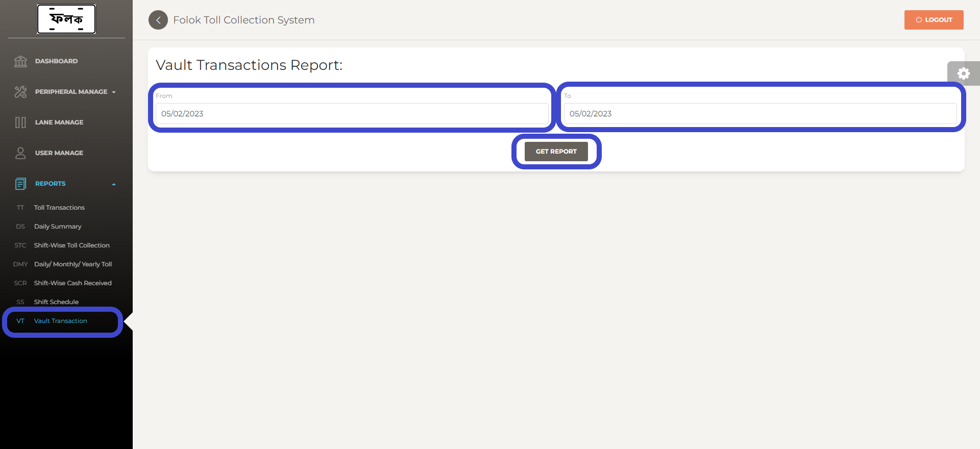Open the Dashboard menu item
The height and width of the screenshot is (449, 980).
(x=56, y=61)
